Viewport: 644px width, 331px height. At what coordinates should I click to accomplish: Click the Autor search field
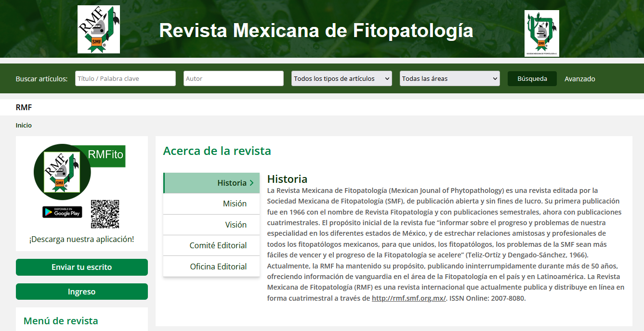coord(234,78)
